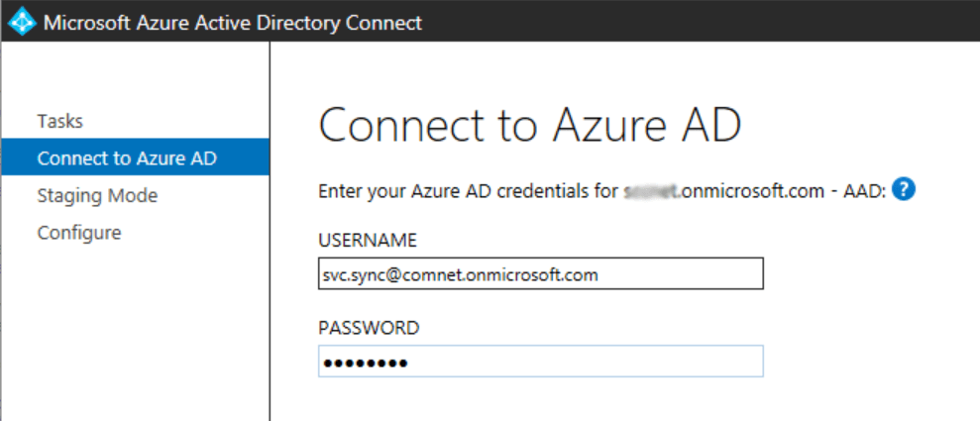980x421 pixels.
Task: Click the Microsoft Azure Active Directory Connect title
Action: click(233, 22)
